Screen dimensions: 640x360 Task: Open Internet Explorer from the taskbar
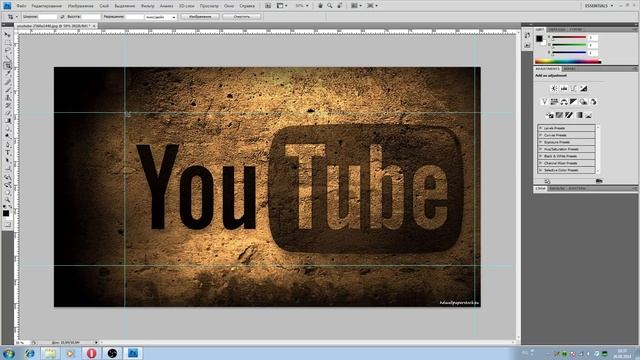click(29, 353)
